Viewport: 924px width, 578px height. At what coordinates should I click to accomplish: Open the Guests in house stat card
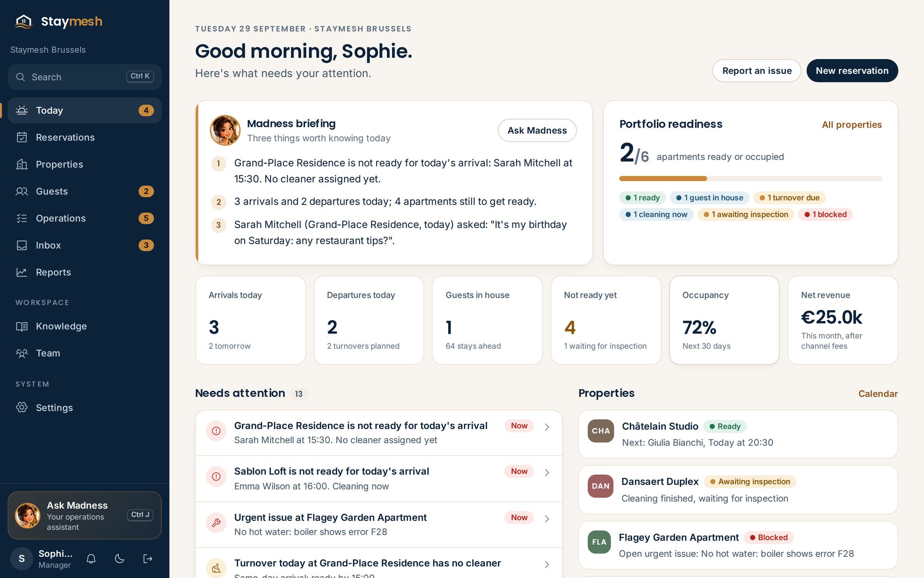[x=487, y=320]
